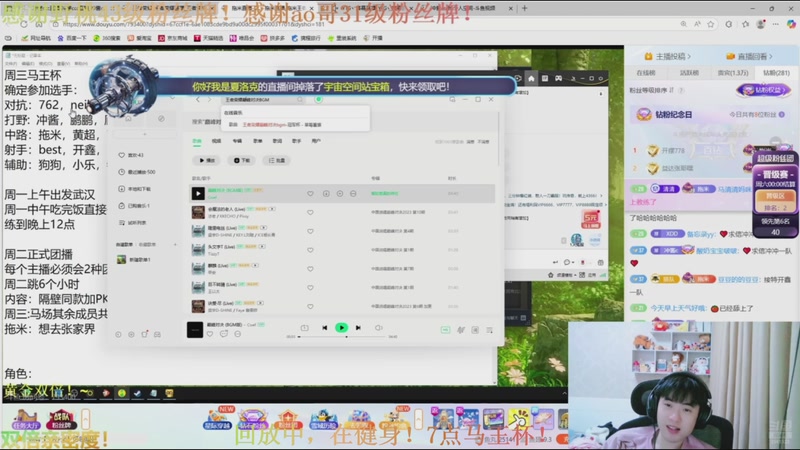Open 百度一下 bookmark
The height and width of the screenshot is (450, 800).
point(72,38)
